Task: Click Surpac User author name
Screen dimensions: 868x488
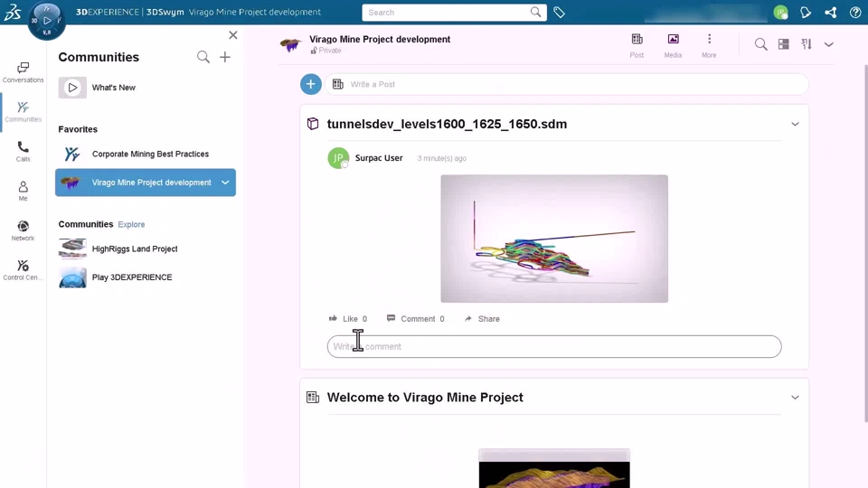Action: (379, 157)
